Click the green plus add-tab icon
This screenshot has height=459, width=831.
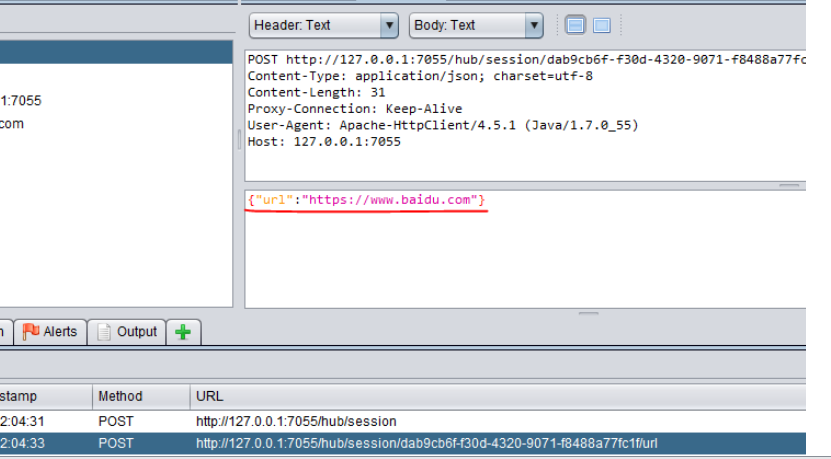coord(182,332)
